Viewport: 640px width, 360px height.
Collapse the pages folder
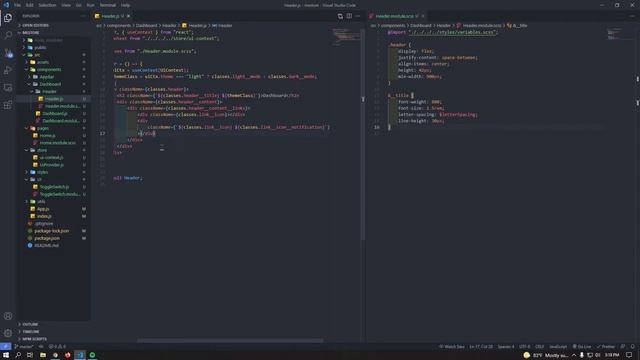click(43, 128)
